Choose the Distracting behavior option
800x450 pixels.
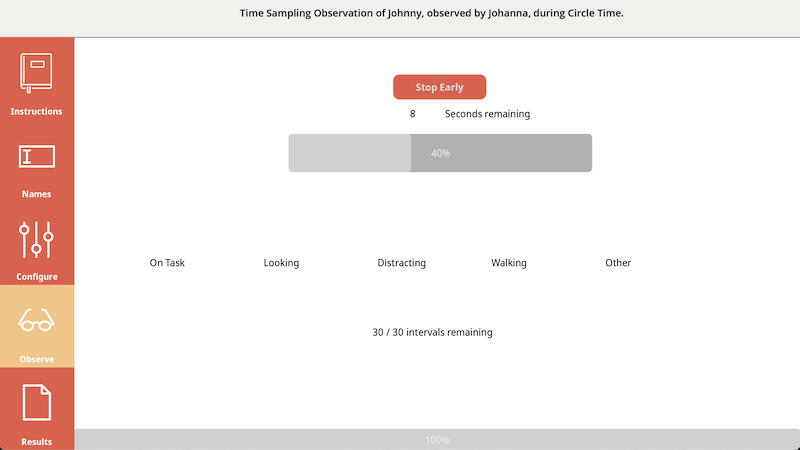coord(401,263)
